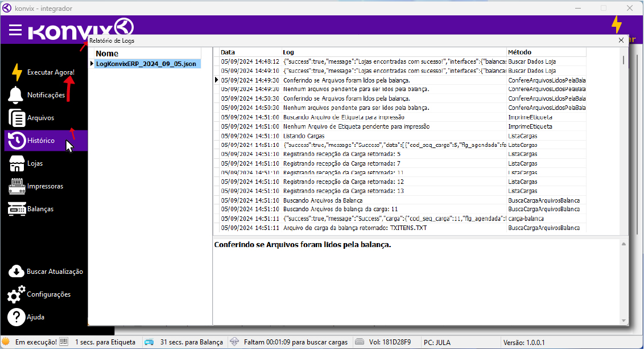Click the Impressoras printer icon
Screen dimensions: 644x349
coord(17,186)
